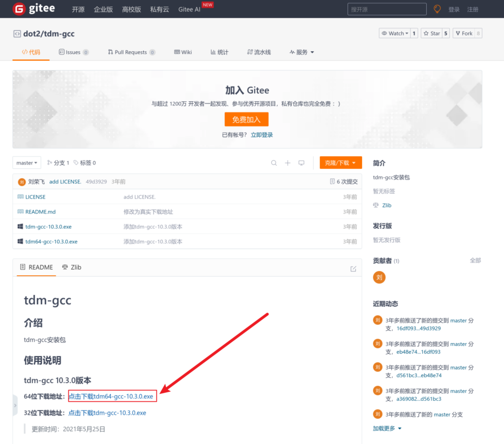The width and height of the screenshot is (504, 444).
Task: View 6 次提交 commit history
Action: (x=344, y=182)
